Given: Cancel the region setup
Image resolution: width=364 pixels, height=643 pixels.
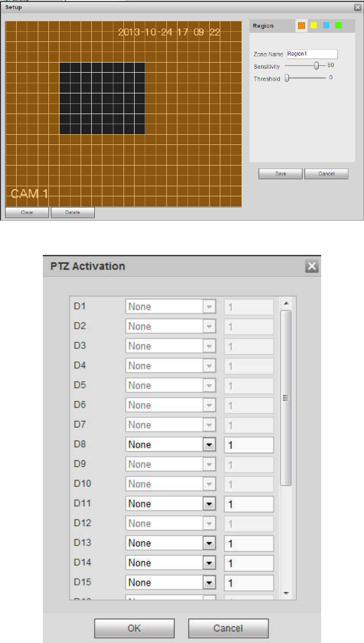Looking at the screenshot, I should (x=326, y=174).
